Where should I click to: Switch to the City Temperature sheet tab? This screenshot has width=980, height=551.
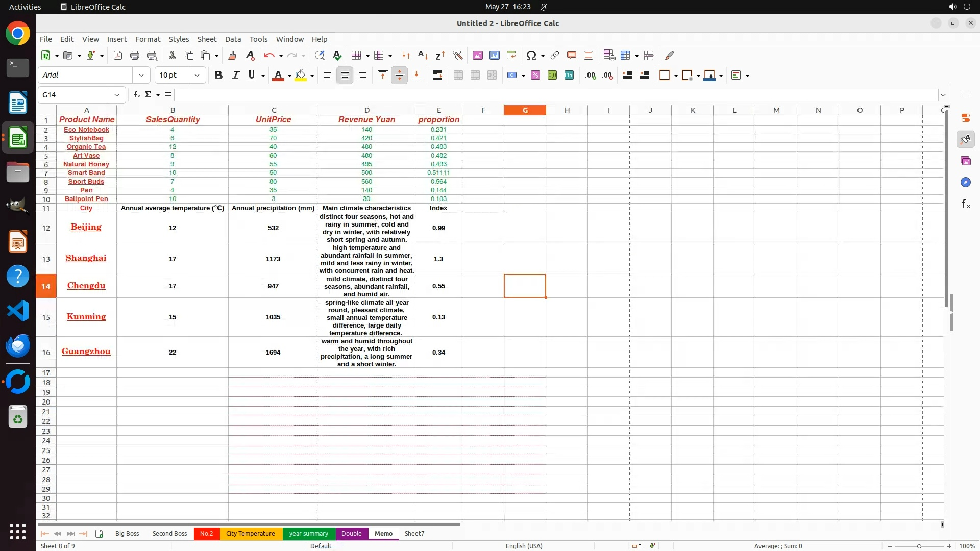250,533
